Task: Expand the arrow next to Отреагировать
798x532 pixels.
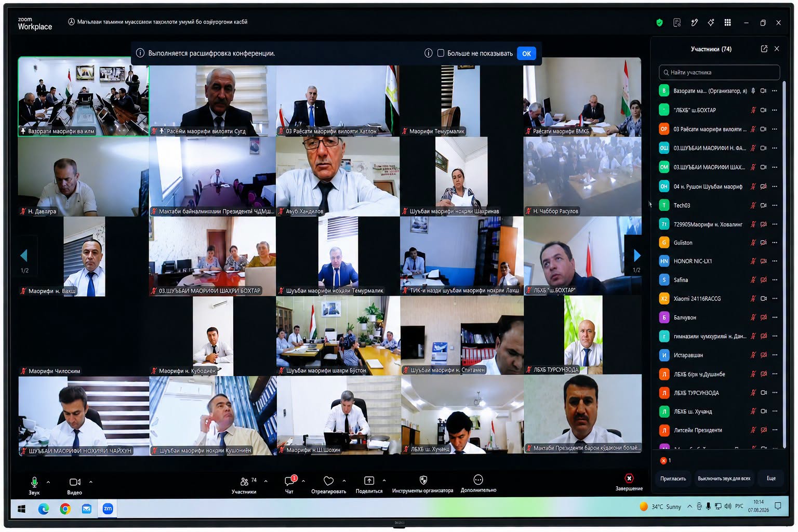Action: click(x=344, y=481)
